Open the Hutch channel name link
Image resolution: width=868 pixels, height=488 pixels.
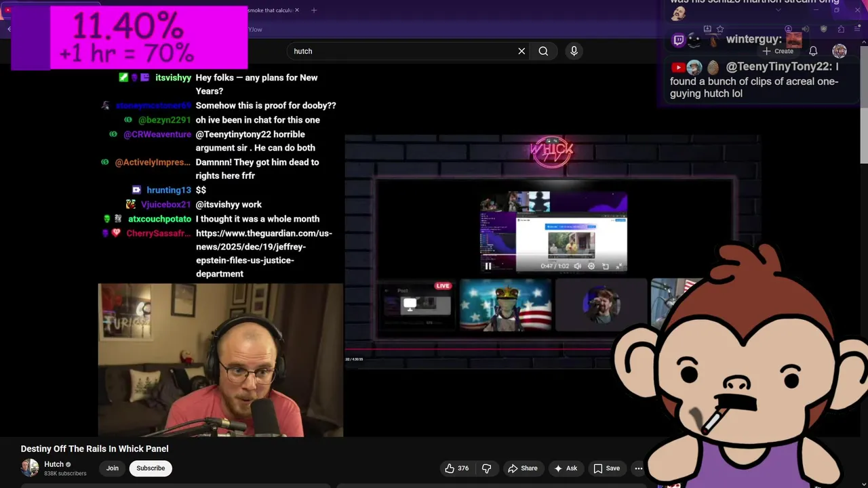tap(54, 464)
